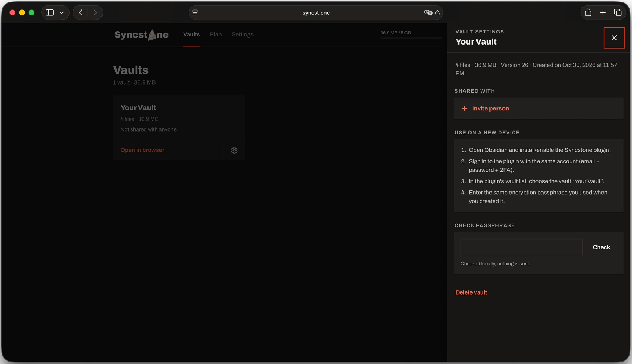Close the Vault Settings panel

[x=614, y=38]
